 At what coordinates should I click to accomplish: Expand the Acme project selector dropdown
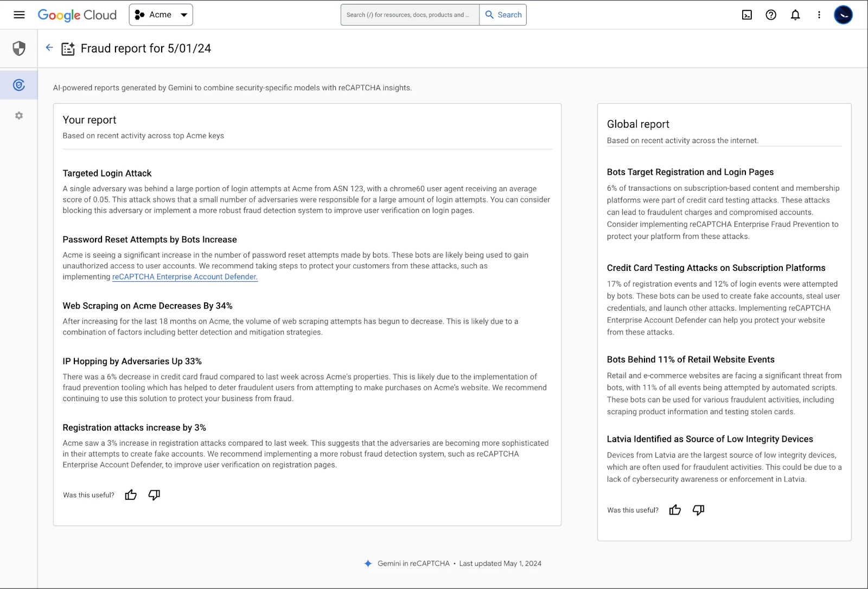pyautogui.click(x=161, y=15)
